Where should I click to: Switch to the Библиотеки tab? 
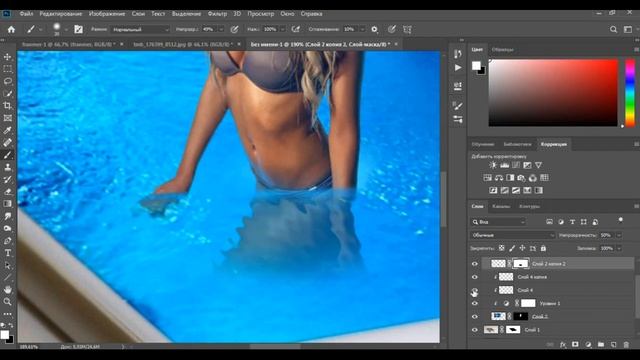(x=517, y=144)
